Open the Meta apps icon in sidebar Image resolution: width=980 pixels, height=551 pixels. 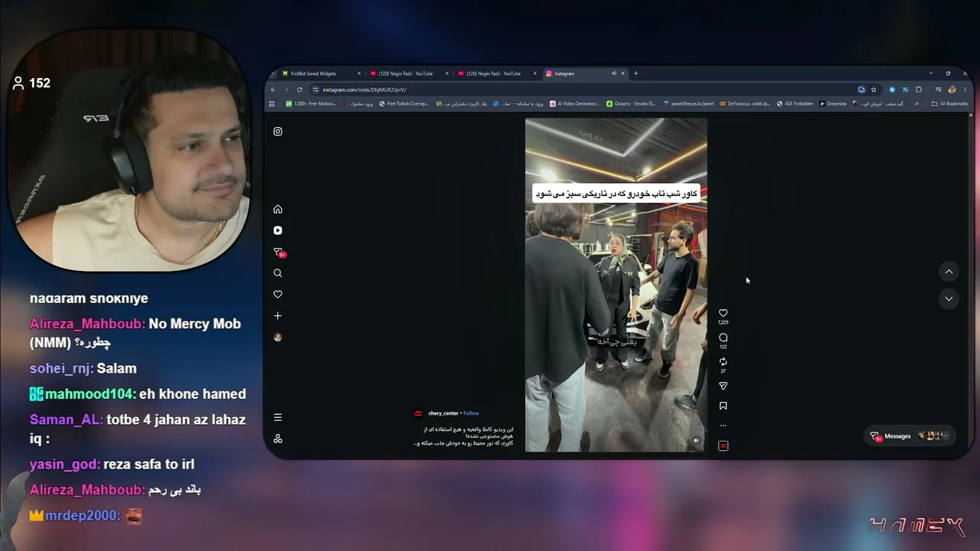(x=278, y=439)
